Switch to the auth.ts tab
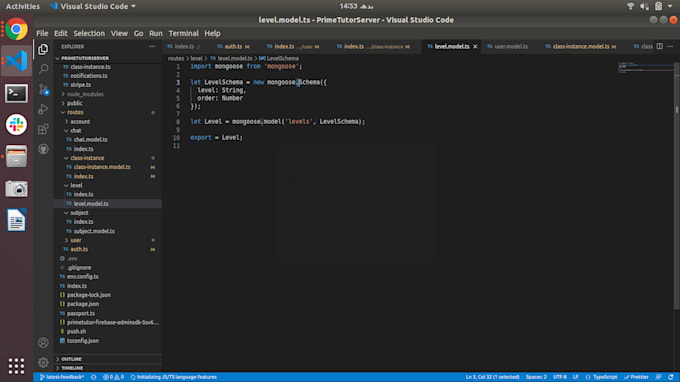The width and height of the screenshot is (680, 382). (x=233, y=46)
